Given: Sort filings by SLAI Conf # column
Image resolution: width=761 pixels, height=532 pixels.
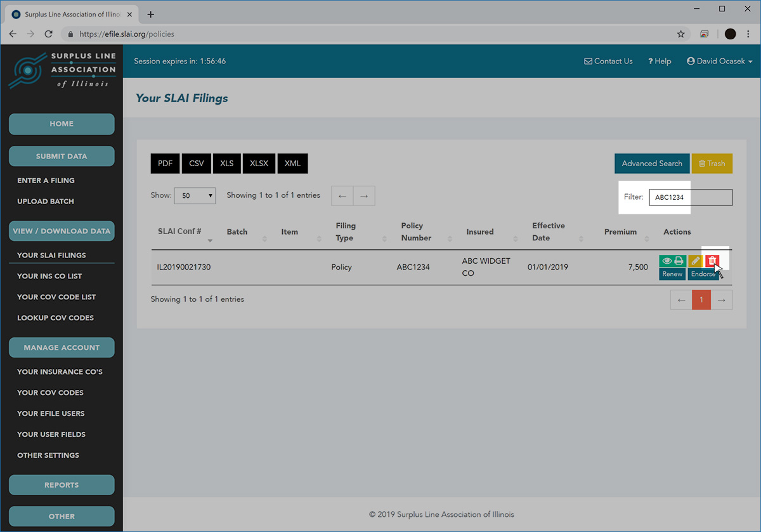Looking at the screenshot, I should 176,232.
